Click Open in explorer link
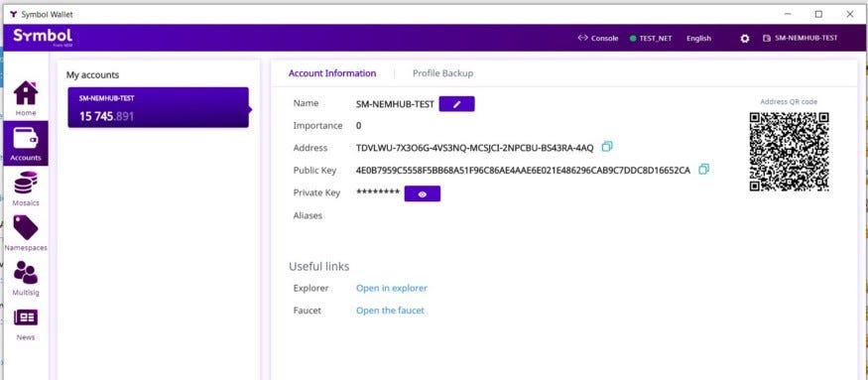 point(392,288)
